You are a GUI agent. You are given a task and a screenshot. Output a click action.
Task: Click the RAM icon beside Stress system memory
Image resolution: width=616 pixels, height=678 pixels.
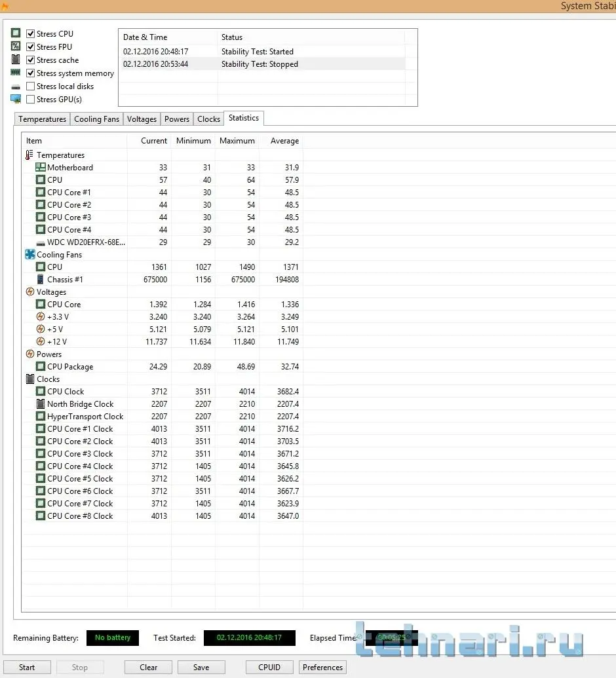click(16, 73)
